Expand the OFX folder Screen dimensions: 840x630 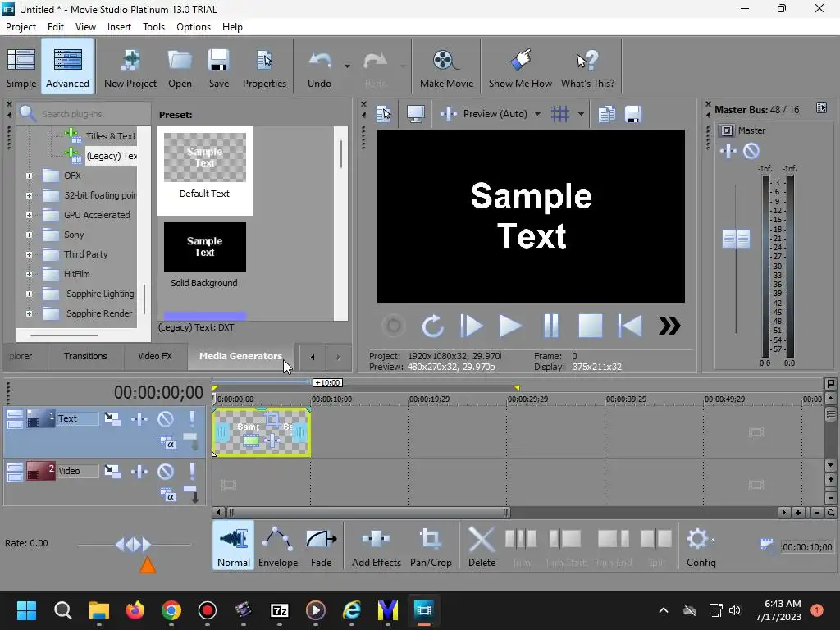29,176
